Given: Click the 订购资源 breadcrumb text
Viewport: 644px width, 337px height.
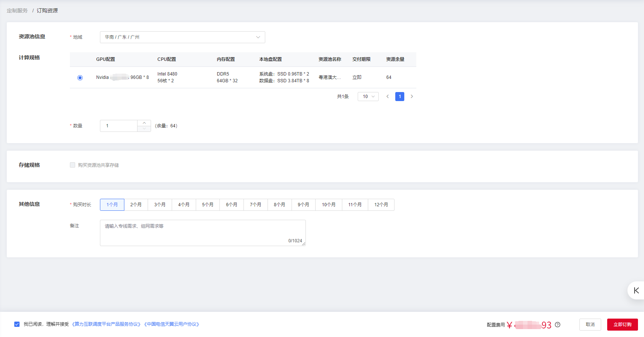Looking at the screenshot, I should click(x=47, y=11).
